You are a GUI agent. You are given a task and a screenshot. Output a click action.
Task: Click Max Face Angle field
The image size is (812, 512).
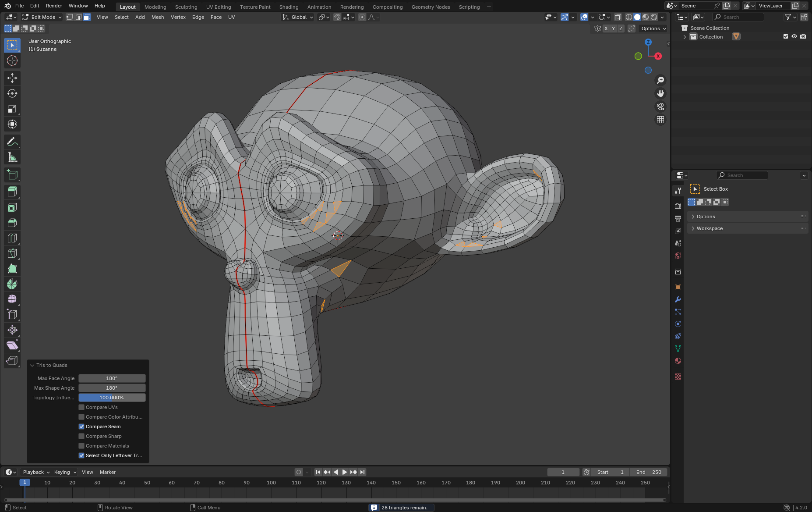click(x=112, y=378)
